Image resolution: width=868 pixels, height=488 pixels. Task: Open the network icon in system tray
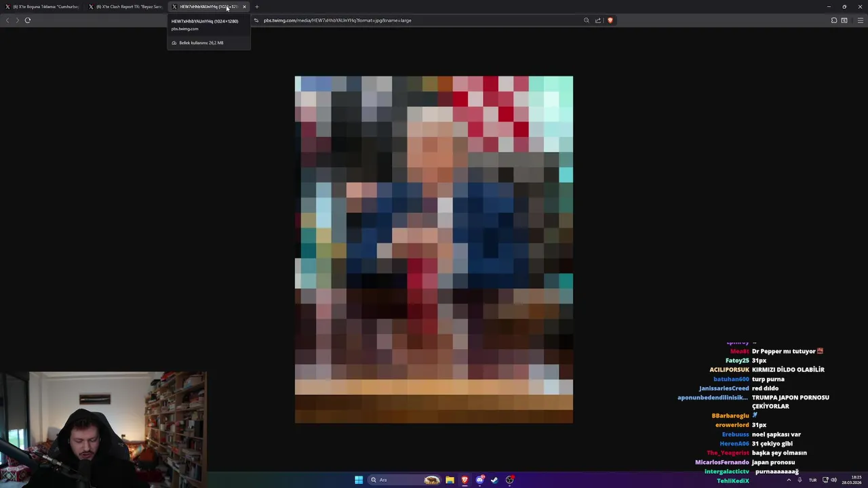click(825, 480)
